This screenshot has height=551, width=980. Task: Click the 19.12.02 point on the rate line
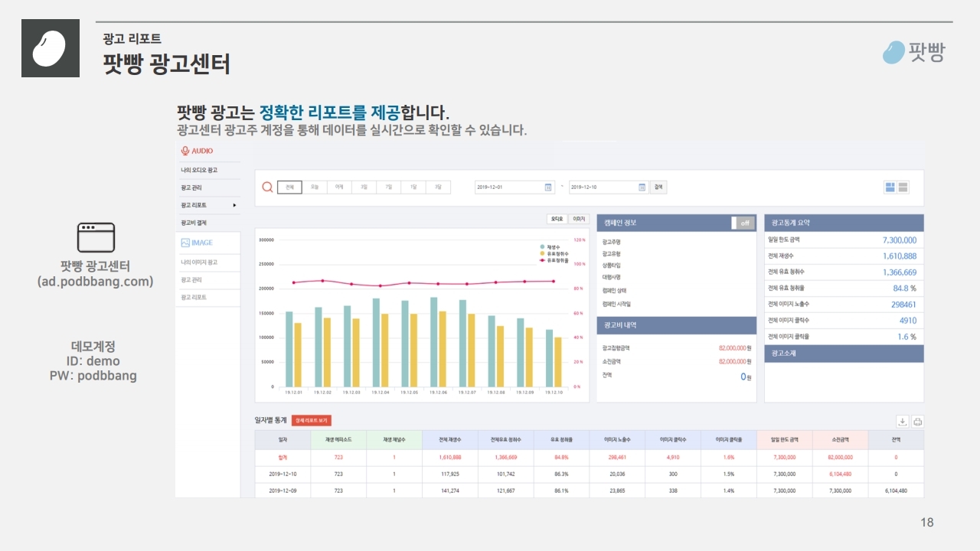(x=322, y=281)
